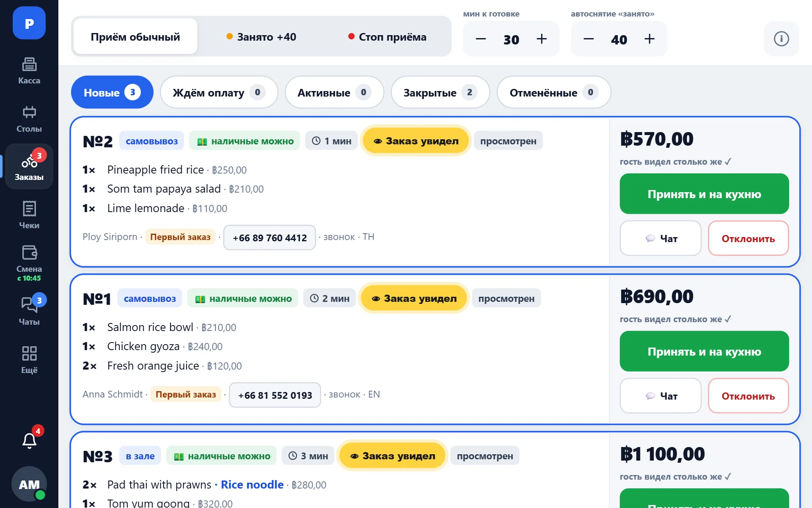Image resolution: width=812 pixels, height=508 pixels.
Task: Accept order №2 and send to kitchen
Action: coord(704,194)
